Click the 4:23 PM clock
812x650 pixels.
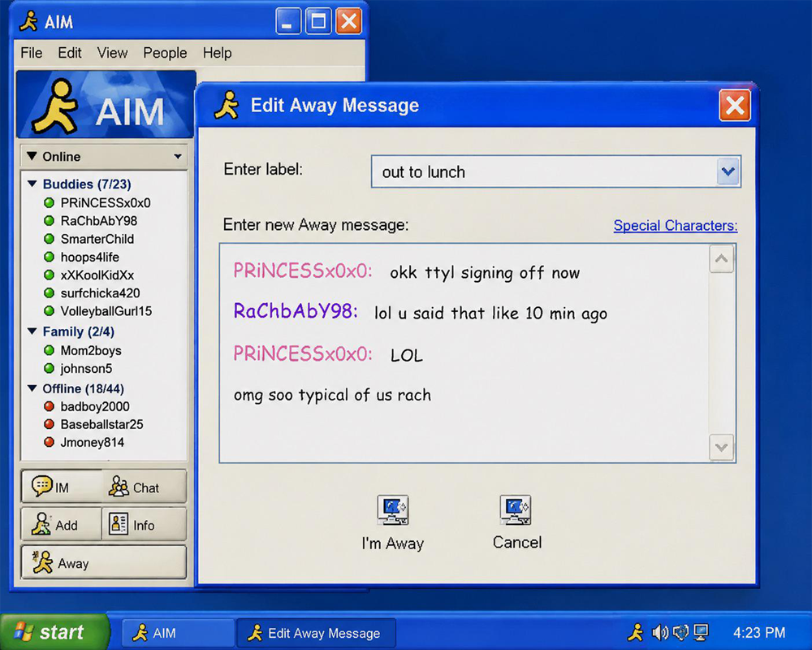[x=758, y=632]
